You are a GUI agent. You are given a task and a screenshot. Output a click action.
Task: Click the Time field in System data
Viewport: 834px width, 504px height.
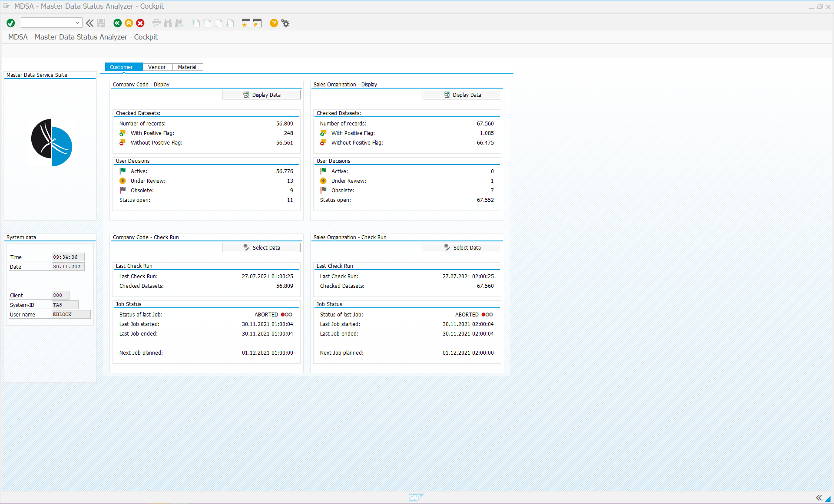[x=68, y=257]
